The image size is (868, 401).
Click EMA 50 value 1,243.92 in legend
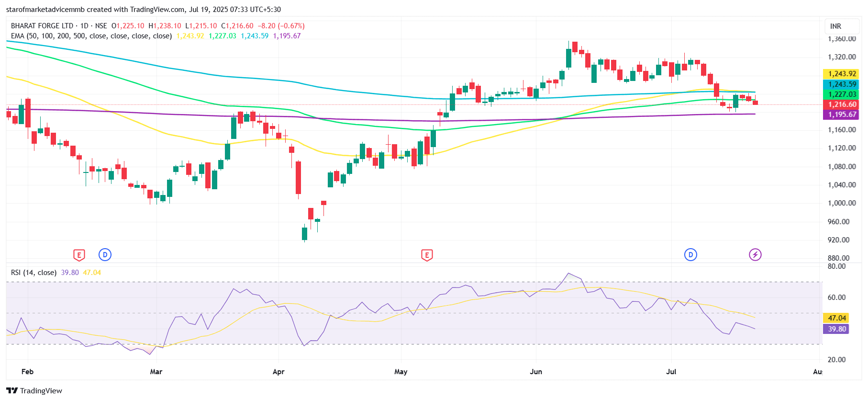(190, 36)
